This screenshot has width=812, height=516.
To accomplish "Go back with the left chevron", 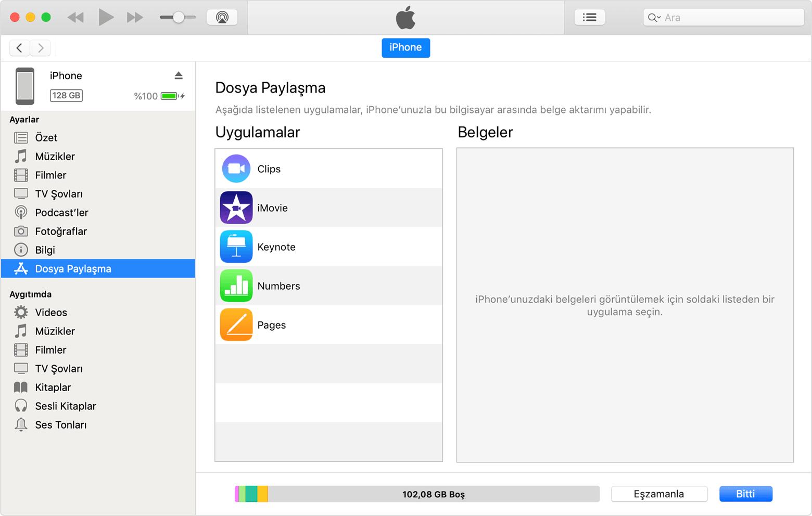I will tap(19, 48).
